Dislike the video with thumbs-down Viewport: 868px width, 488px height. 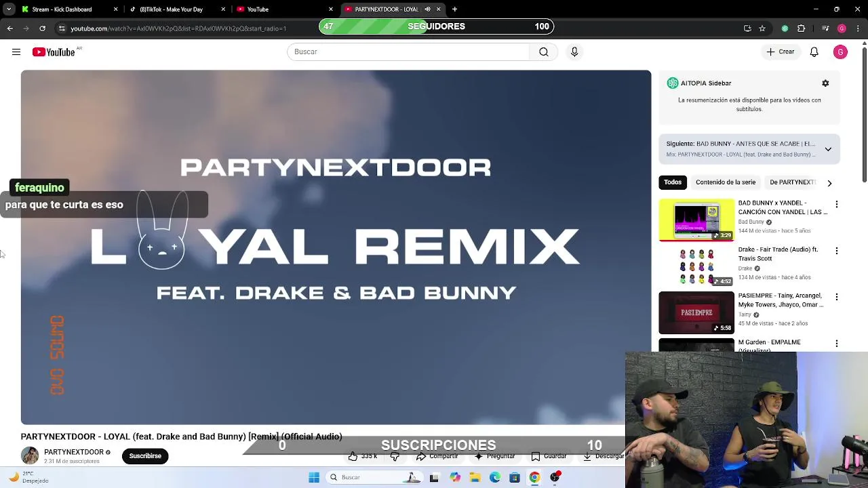(x=395, y=457)
